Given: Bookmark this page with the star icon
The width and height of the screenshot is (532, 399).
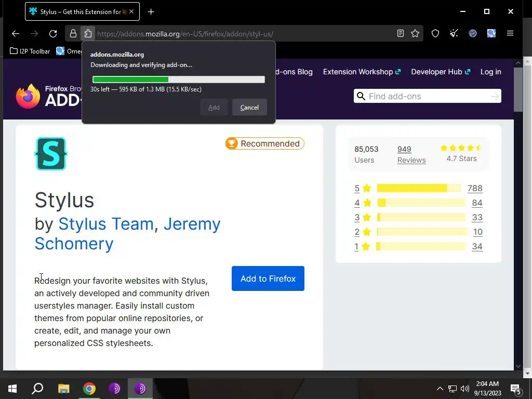Looking at the screenshot, I should pos(415,33).
